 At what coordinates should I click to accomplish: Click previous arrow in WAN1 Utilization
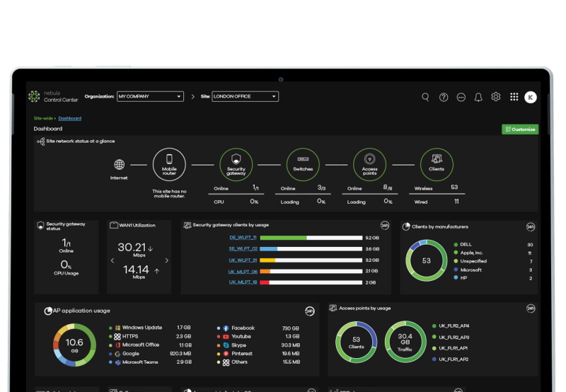click(x=112, y=260)
